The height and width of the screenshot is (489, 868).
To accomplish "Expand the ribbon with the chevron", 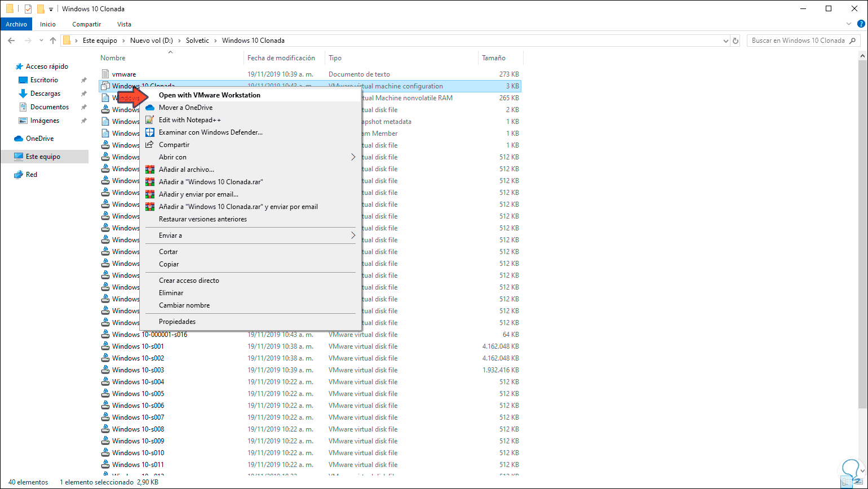I will point(849,24).
